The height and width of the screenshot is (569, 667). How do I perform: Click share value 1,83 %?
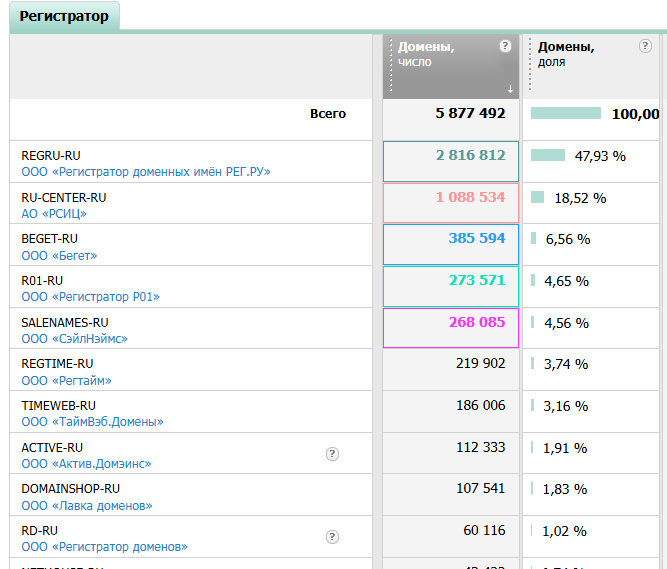point(565,489)
